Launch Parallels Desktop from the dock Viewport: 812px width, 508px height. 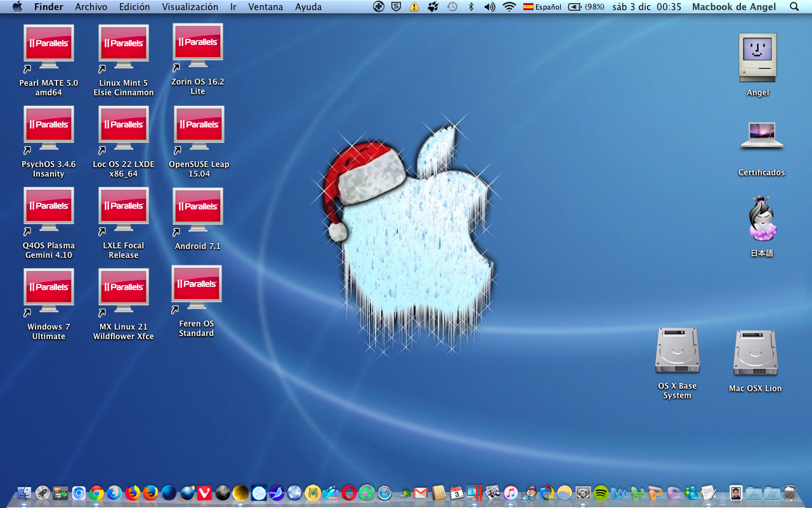pyautogui.click(x=475, y=493)
